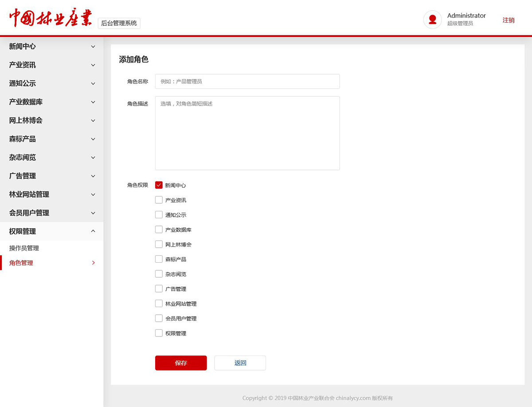This screenshot has height=407, width=532.
Task: Click the 新闻中心 permission label
Action: [176, 186]
